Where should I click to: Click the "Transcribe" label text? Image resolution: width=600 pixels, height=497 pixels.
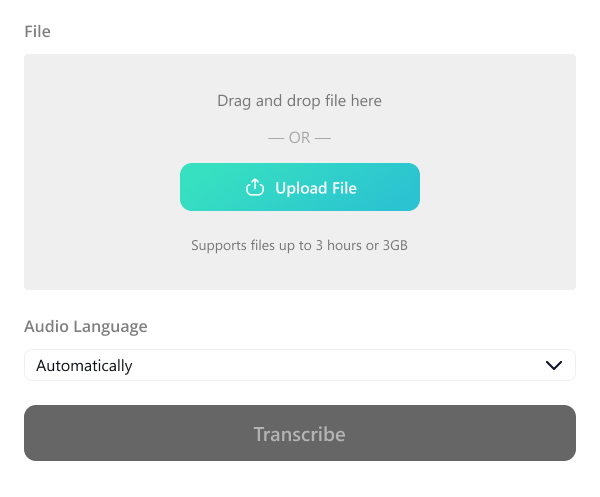pyautogui.click(x=300, y=434)
